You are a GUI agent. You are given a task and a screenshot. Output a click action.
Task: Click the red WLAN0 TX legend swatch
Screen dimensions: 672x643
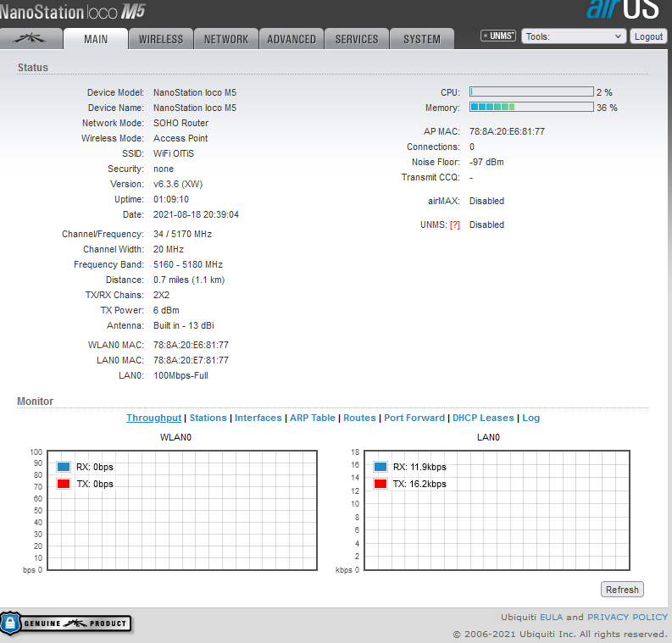click(x=64, y=484)
